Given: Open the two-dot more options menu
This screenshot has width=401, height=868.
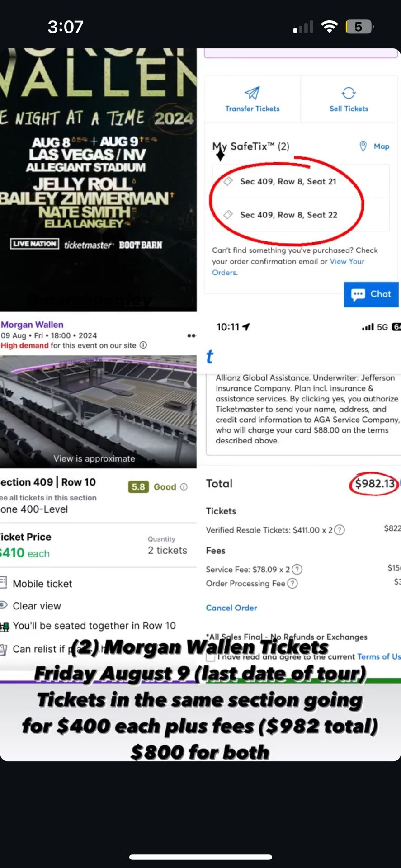Looking at the screenshot, I should (x=192, y=335).
